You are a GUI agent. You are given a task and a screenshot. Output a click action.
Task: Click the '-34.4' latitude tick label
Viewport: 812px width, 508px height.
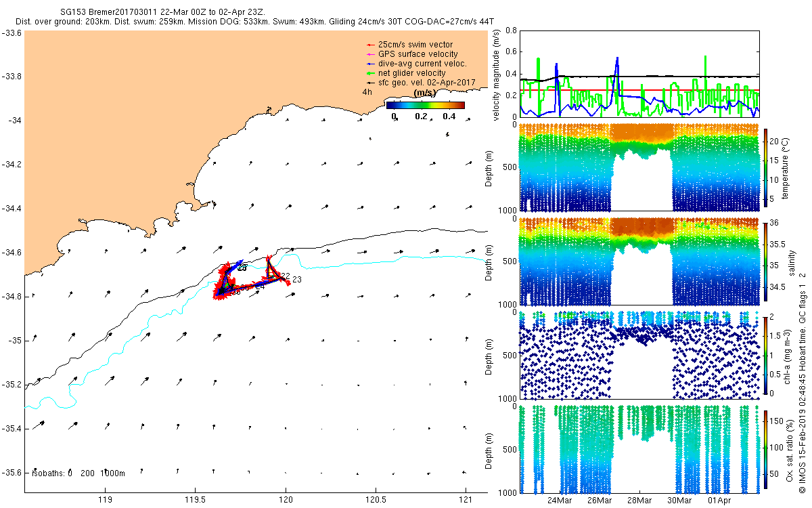coord(11,209)
